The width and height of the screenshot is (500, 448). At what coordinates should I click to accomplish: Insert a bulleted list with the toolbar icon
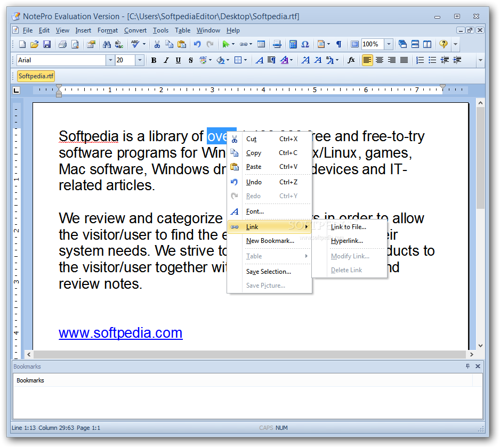[432, 60]
